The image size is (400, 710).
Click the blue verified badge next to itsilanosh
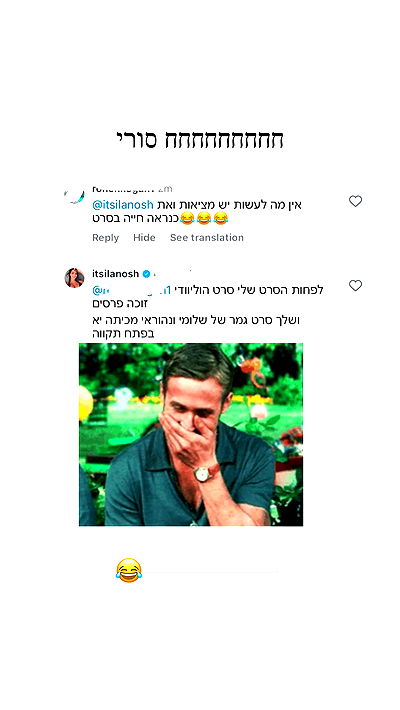coord(146,274)
